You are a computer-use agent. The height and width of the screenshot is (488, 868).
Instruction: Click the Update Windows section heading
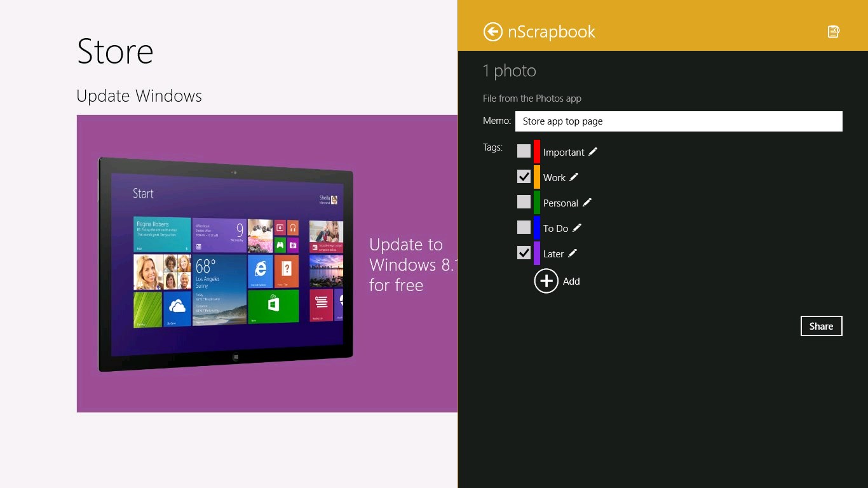(139, 96)
